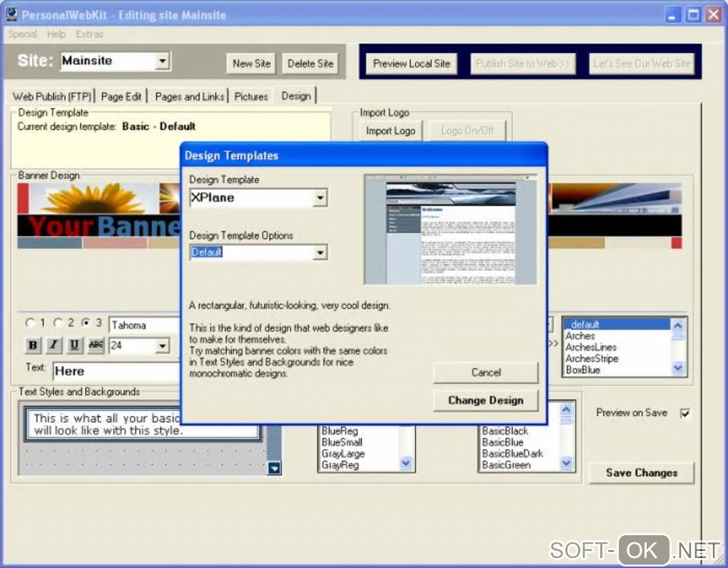Open the Extras menu
This screenshot has width=728, height=568.
90,34
